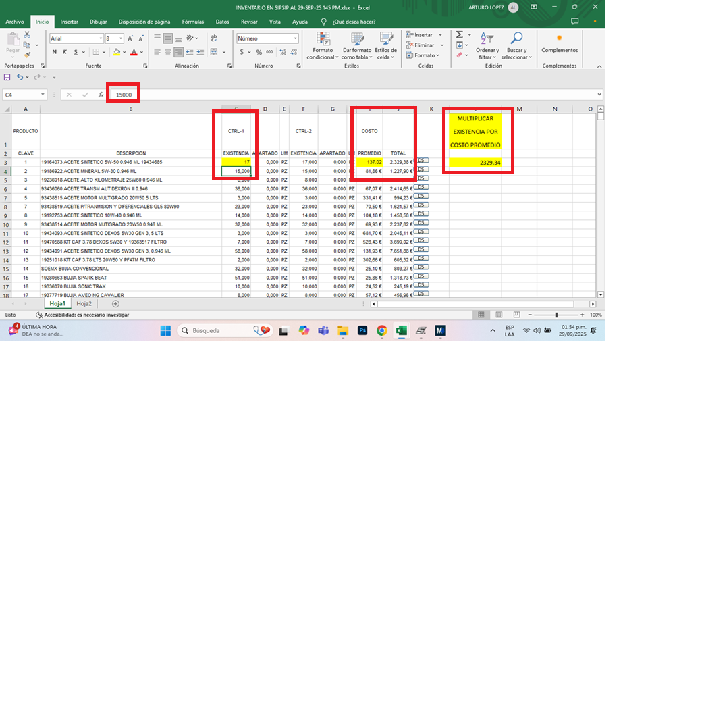This screenshot has height=728, width=702.
Task: Click the Formato condicional button
Action: [x=323, y=45]
